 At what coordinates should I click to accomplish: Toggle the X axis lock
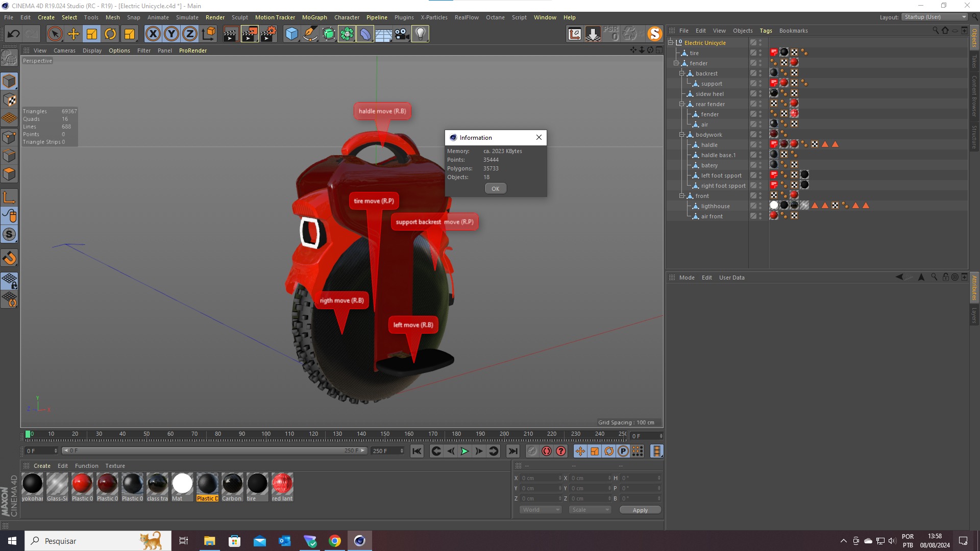point(153,34)
